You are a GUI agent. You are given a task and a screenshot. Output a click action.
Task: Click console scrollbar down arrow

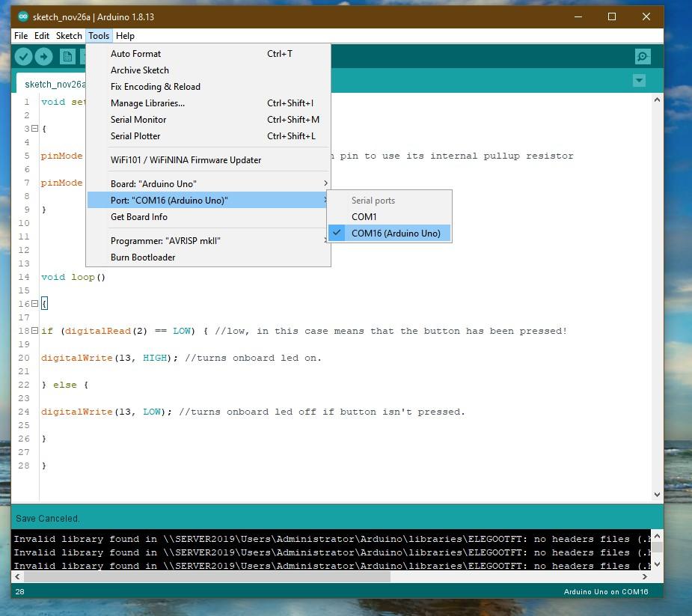657,564
